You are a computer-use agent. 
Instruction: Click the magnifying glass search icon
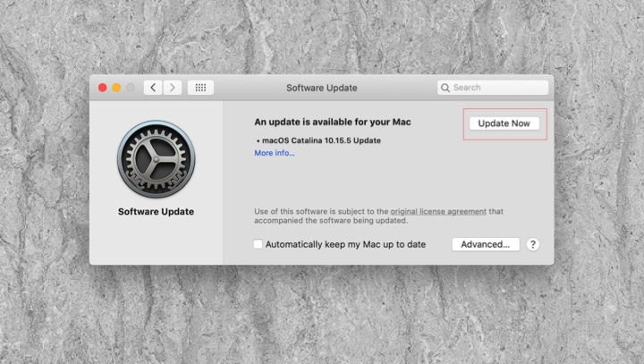pos(445,88)
